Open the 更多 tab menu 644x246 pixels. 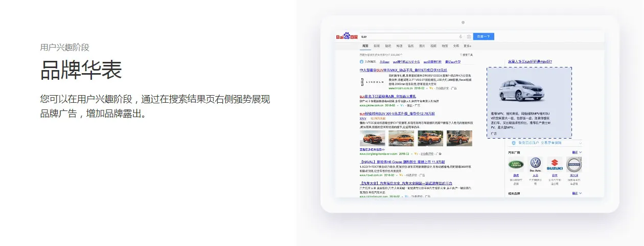coord(467,46)
